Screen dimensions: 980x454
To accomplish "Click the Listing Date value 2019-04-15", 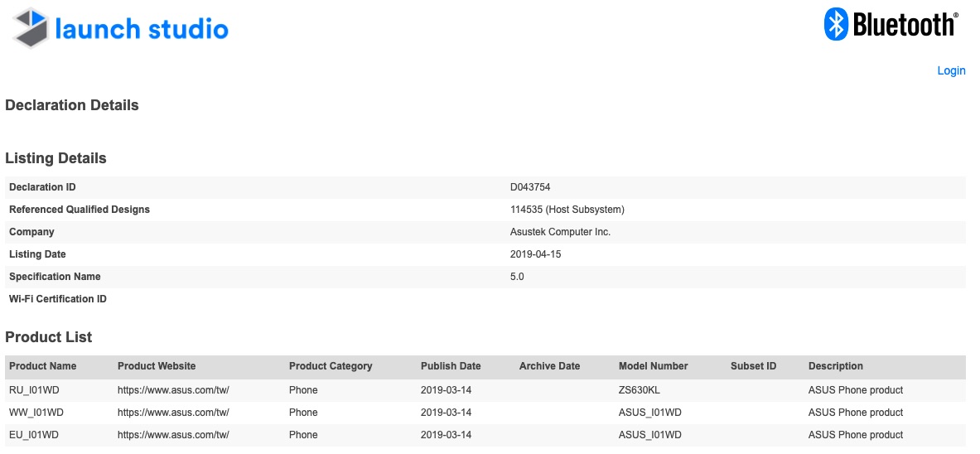I will 535,254.
